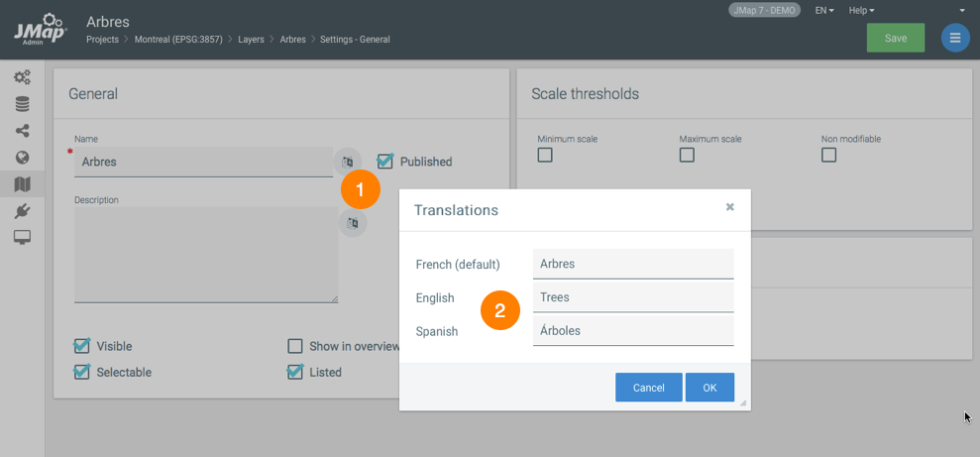Uncheck the Visible checkbox
The image size is (980, 457).
pos(82,346)
